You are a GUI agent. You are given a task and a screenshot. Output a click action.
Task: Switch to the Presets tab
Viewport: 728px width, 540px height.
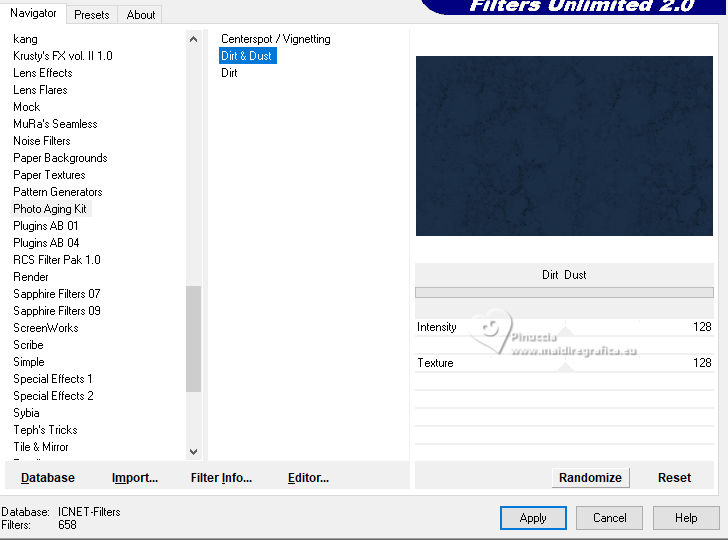point(91,15)
